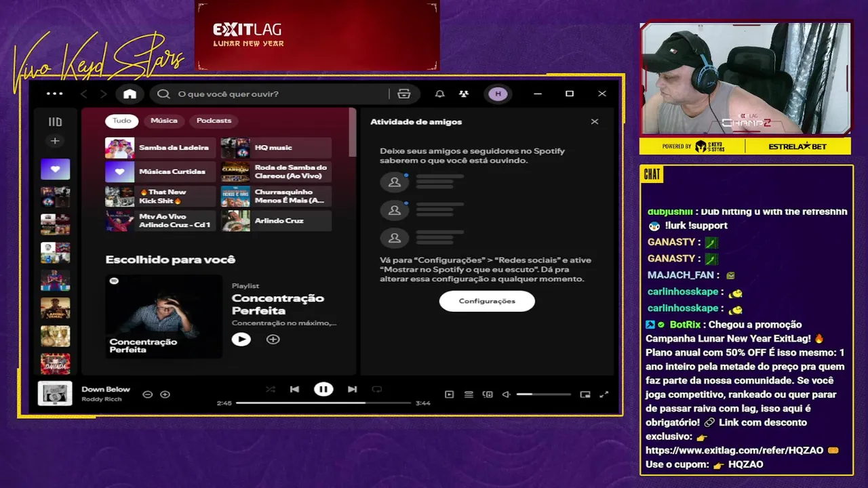This screenshot has height=488, width=868.
Task: Mute the volume speaker icon
Action: coord(506,394)
